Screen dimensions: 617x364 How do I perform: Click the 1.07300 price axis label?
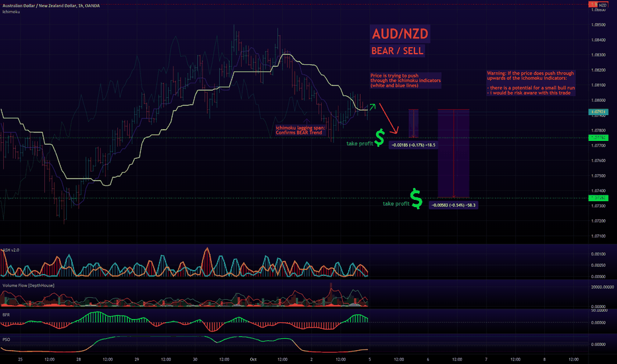[598, 206]
